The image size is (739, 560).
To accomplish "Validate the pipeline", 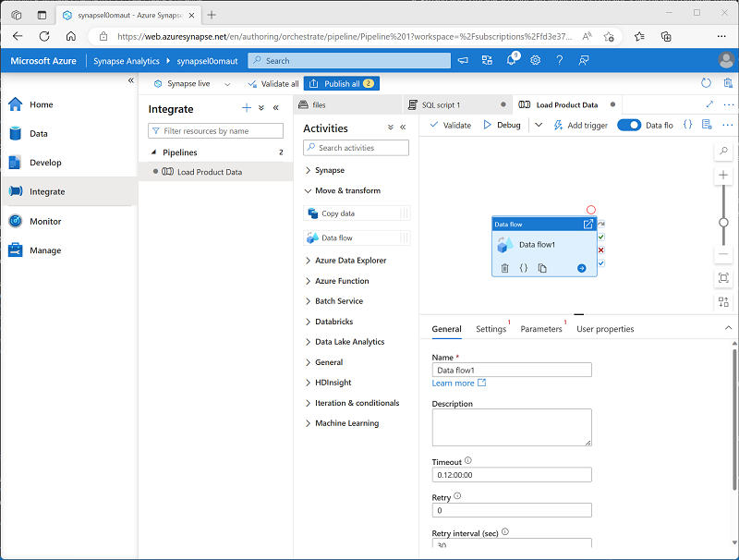I will click(x=451, y=125).
